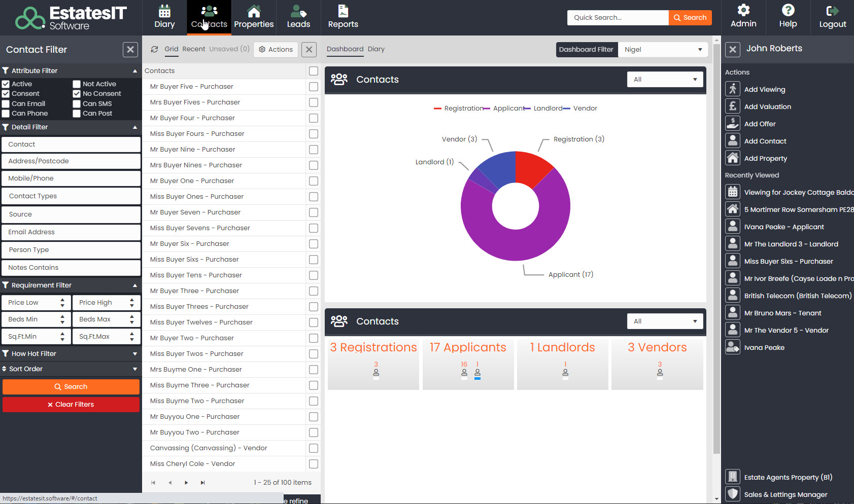Switch to the Diary dashboard tab
This screenshot has height=504, width=854.
coord(376,49)
